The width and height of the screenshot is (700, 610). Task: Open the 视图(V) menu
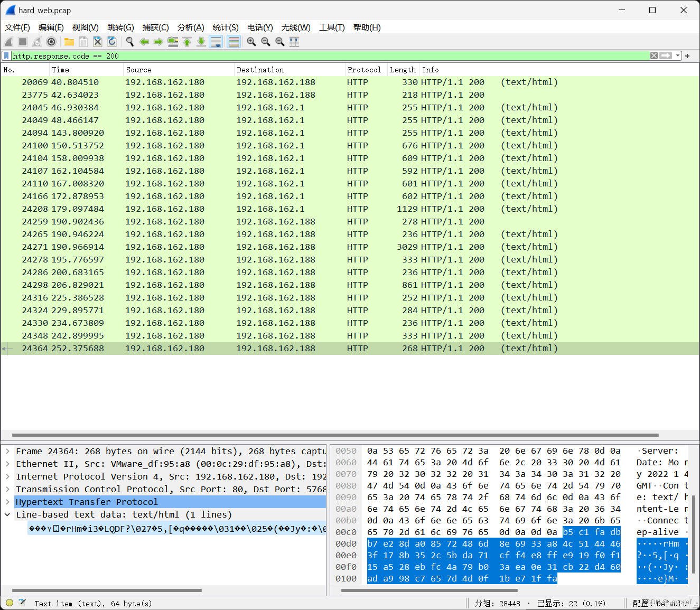(x=86, y=27)
